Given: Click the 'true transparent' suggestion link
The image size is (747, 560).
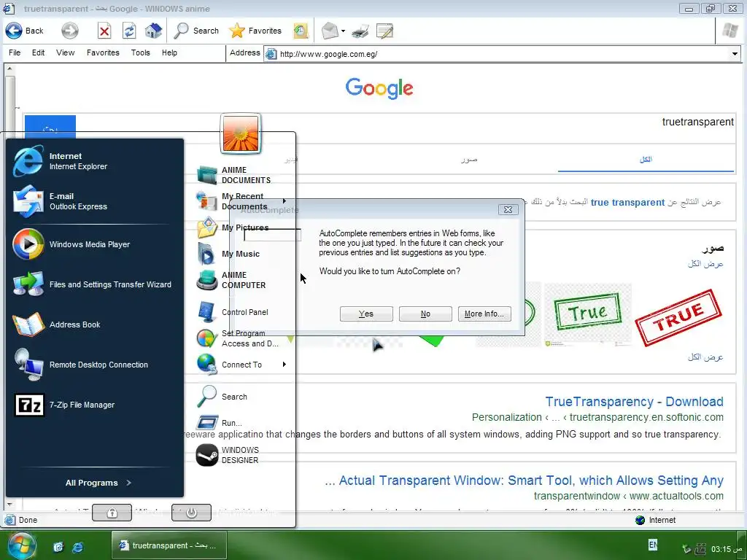Looking at the screenshot, I should (x=627, y=203).
